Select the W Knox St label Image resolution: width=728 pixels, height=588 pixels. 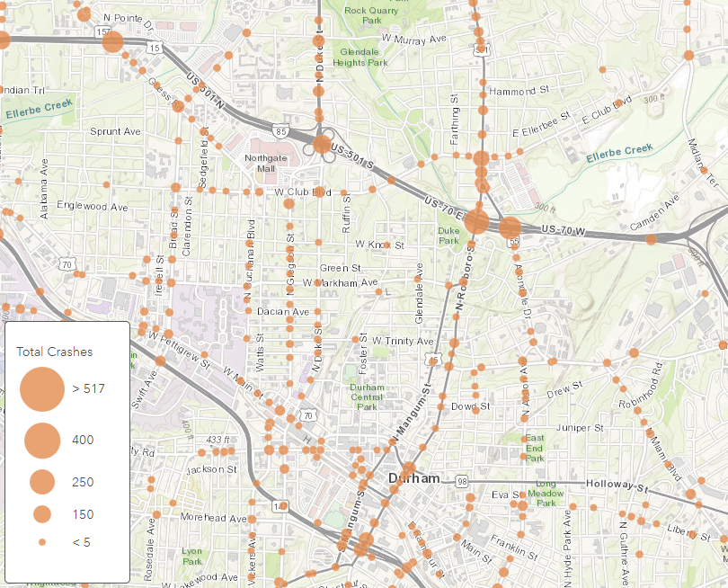pyautogui.click(x=380, y=245)
